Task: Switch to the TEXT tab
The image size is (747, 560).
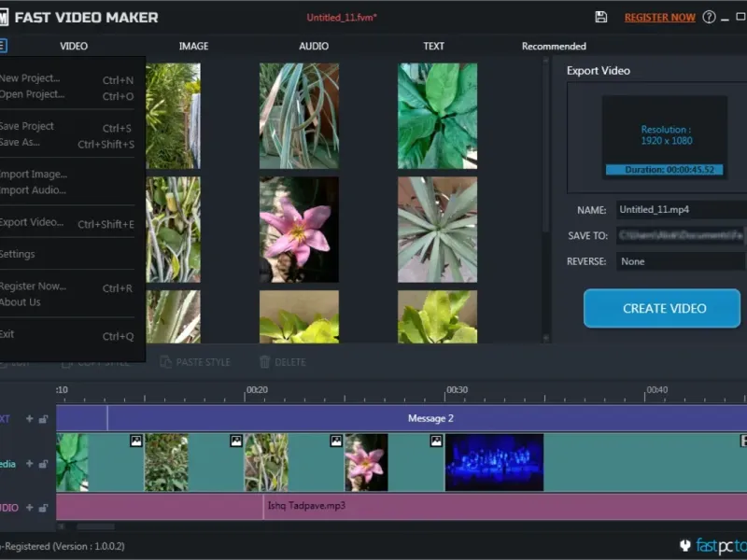Action: point(433,46)
